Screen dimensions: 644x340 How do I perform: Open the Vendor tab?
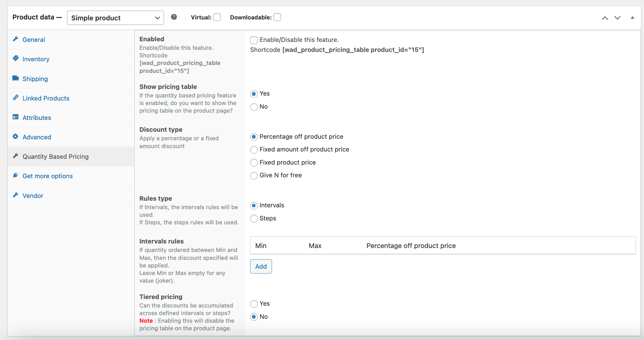tap(71, 195)
